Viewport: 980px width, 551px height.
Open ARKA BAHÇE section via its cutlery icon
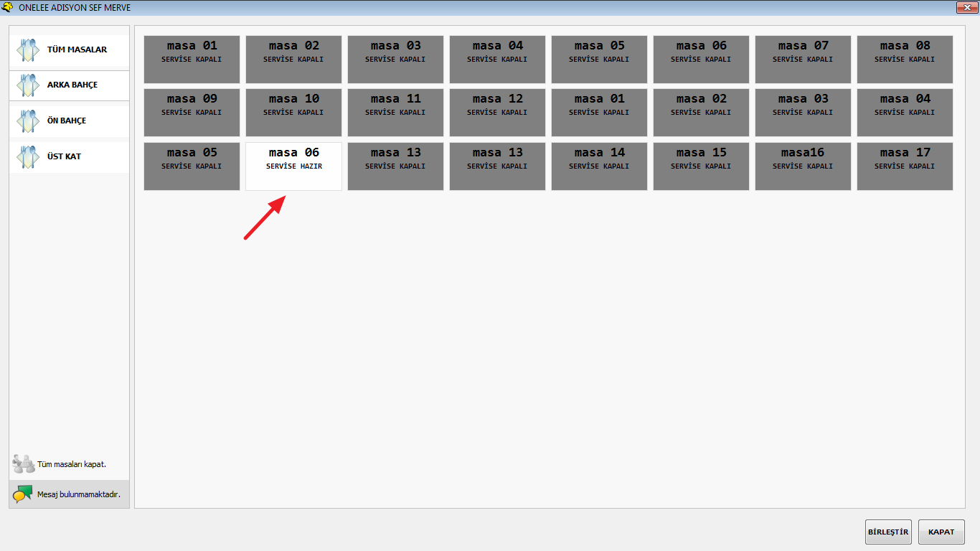tap(27, 85)
